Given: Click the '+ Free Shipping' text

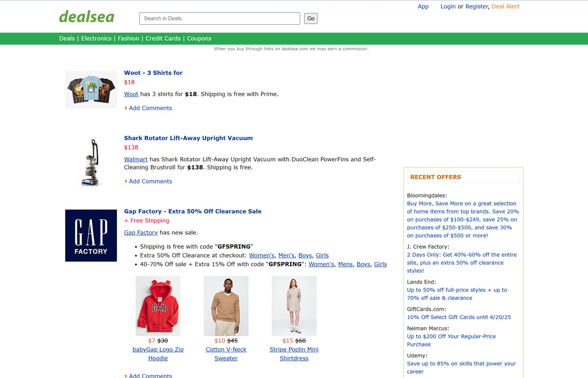Looking at the screenshot, I should point(146,220).
